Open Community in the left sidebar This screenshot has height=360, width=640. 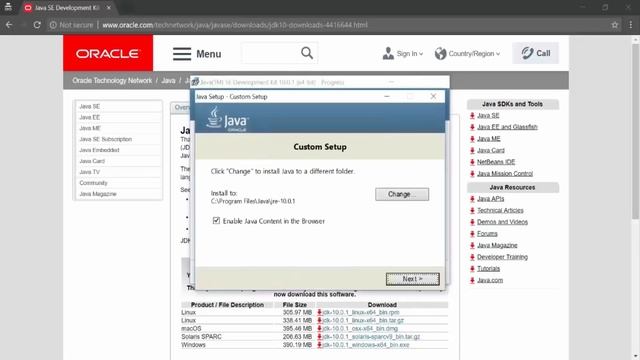[93, 183]
